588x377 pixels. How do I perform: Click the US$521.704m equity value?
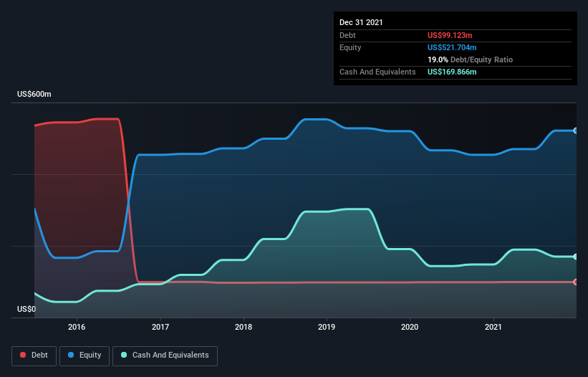coord(452,47)
